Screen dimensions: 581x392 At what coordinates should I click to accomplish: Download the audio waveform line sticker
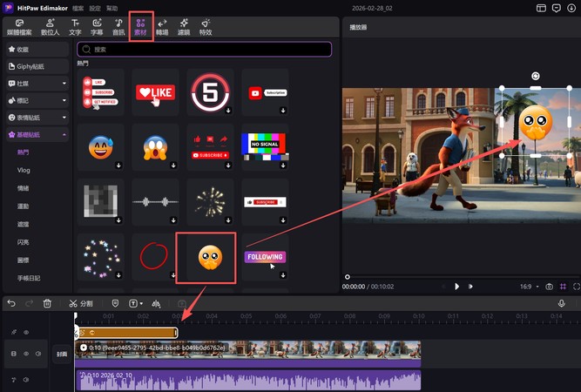[173, 220]
